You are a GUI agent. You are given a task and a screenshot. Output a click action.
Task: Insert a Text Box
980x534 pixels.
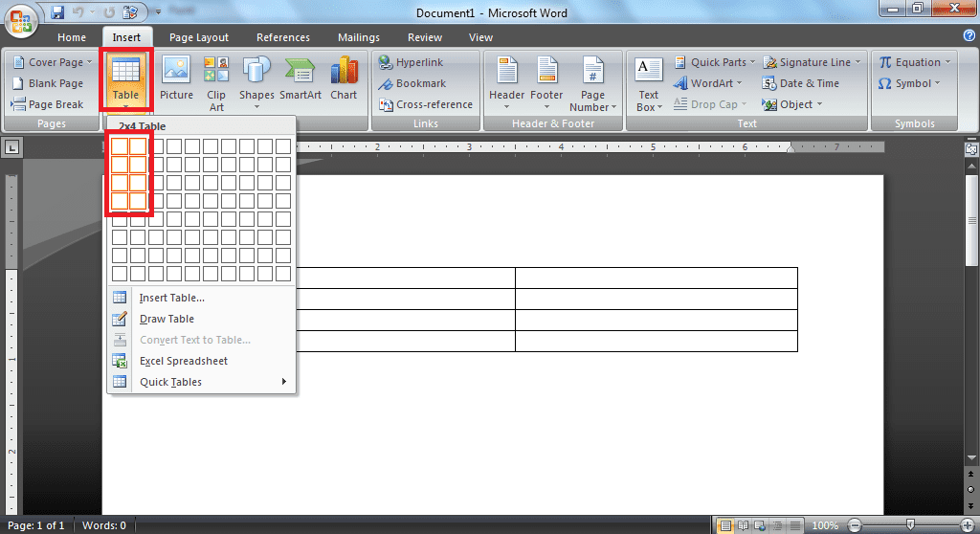pos(649,84)
